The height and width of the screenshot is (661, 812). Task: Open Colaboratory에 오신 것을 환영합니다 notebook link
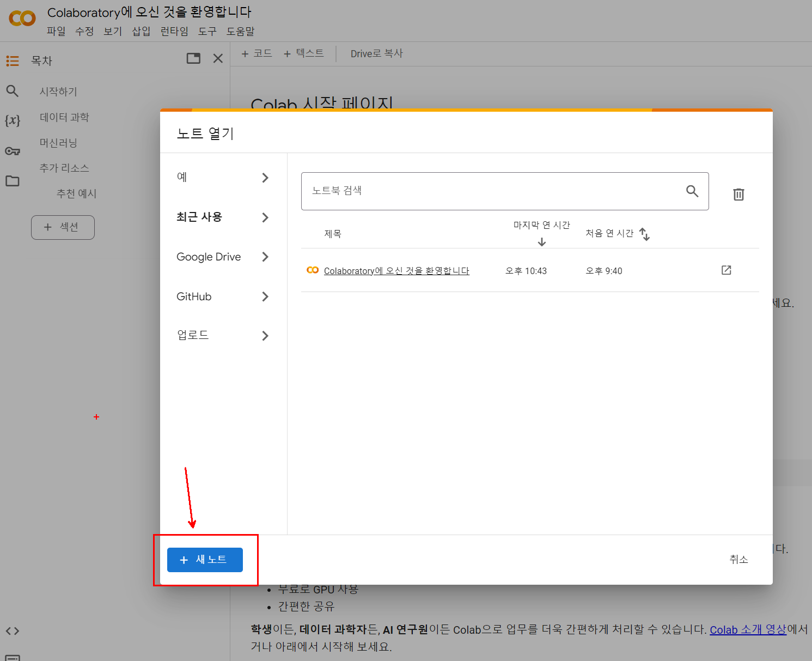pos(396,271)
